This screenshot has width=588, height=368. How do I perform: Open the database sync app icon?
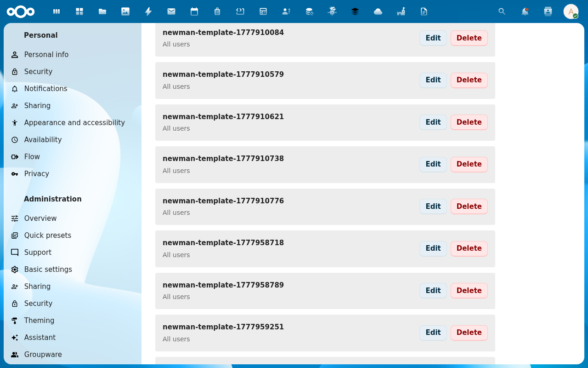[x=309, y=11]
